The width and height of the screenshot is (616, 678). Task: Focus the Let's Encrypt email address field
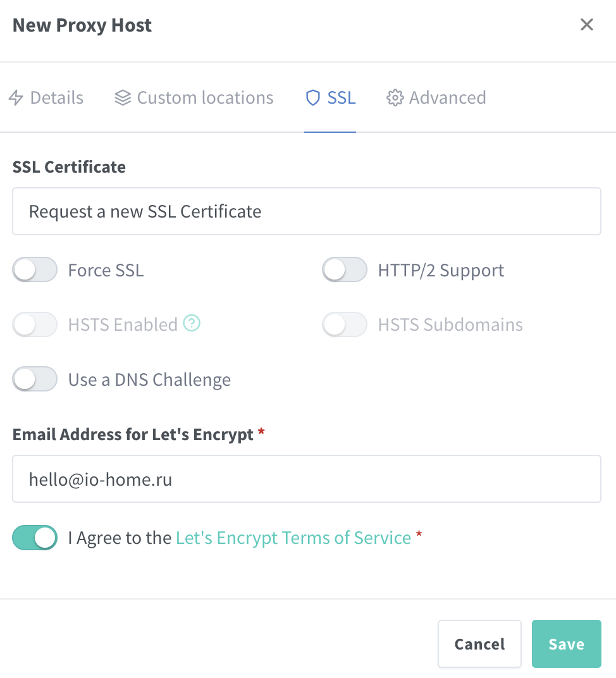click(307, 479)
